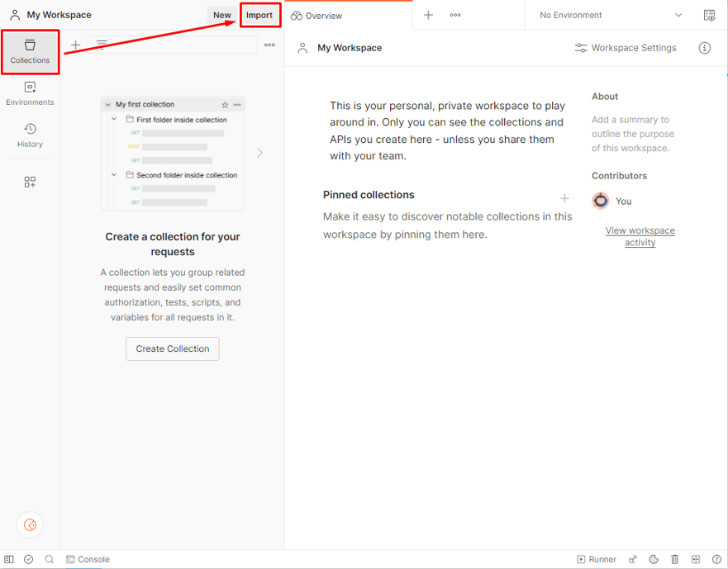Add a pinned collection with plus icon
The width and height of the screenshot is (728, 569).
[x=564, y=199]
